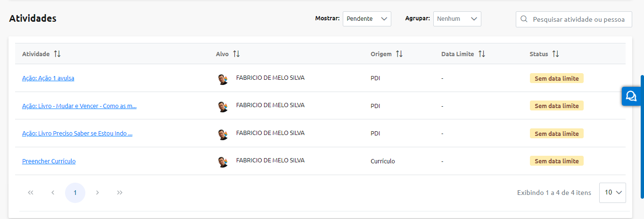644x219 pixels.
Task: Go to the previous page arrow
Action: pos(53,193)
